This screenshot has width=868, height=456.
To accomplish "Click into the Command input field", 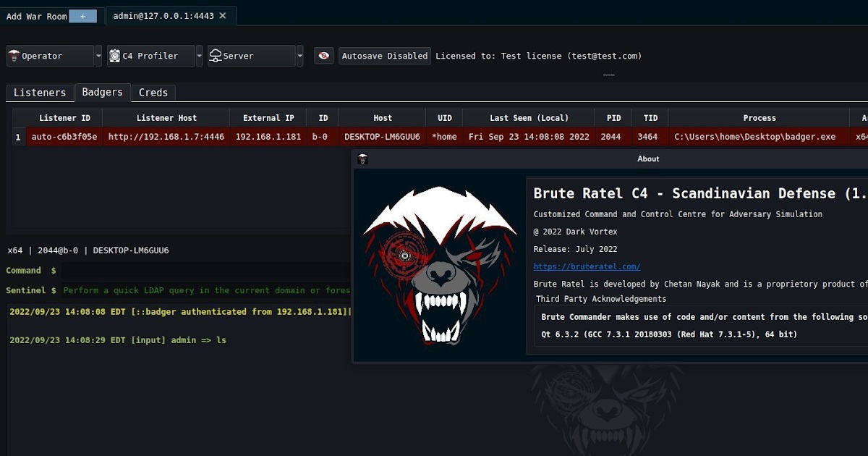I will [x=206, y=271].
